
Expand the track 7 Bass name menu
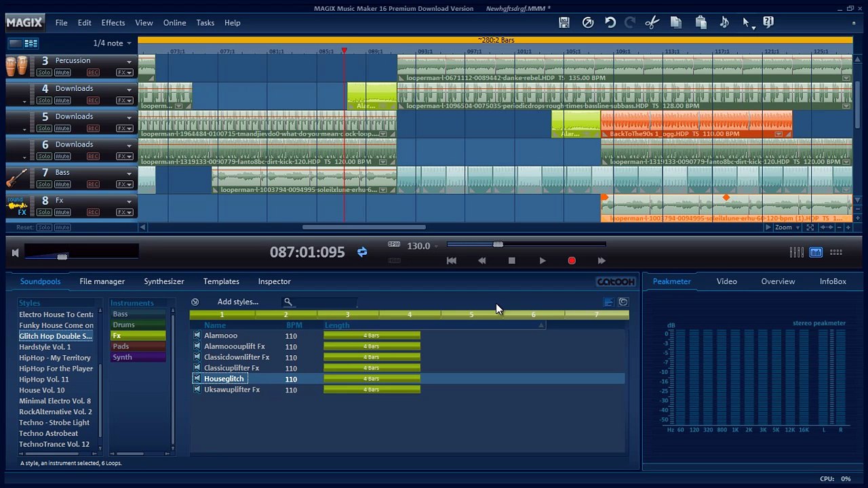coord(129,173)
